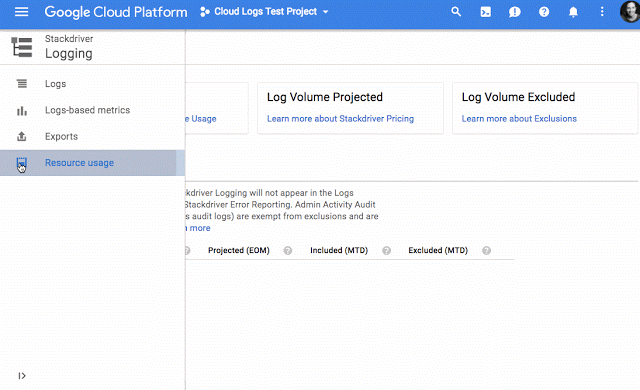
Task: Click the Log Volume Projected card title
Action: [325, 97]
